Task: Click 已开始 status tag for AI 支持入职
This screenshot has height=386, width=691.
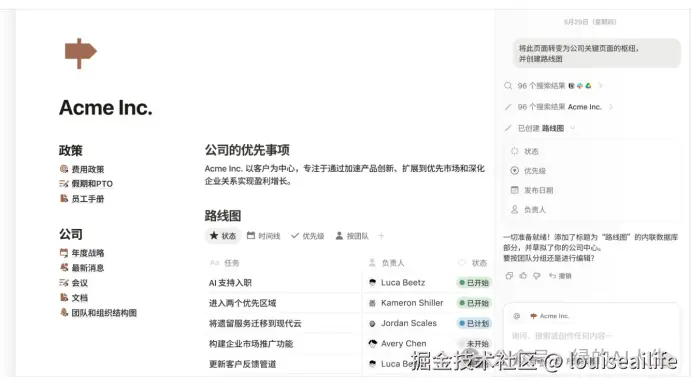Action: point(474,283)
